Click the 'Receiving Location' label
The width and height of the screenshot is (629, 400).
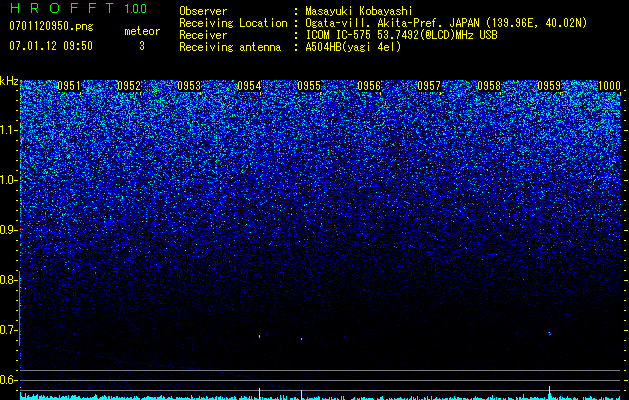[233, 23]
